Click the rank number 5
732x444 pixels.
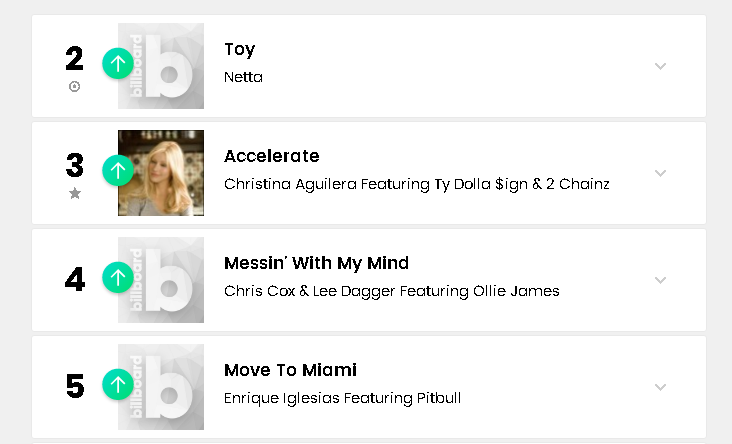click(75, 386)
